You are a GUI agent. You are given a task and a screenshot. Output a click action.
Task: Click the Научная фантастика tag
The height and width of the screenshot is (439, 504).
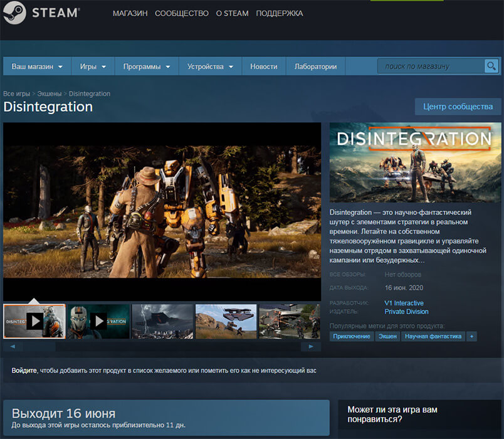click(x=433, y=336)
